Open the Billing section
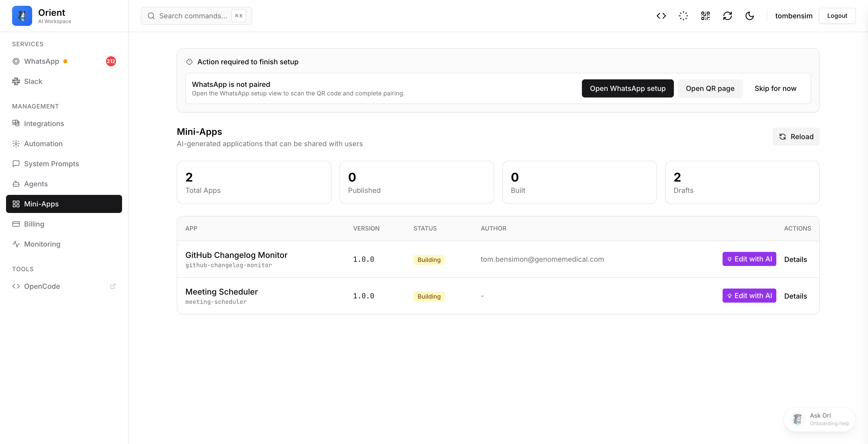Viewport: 868px width, 444px height. coord(34,224)
